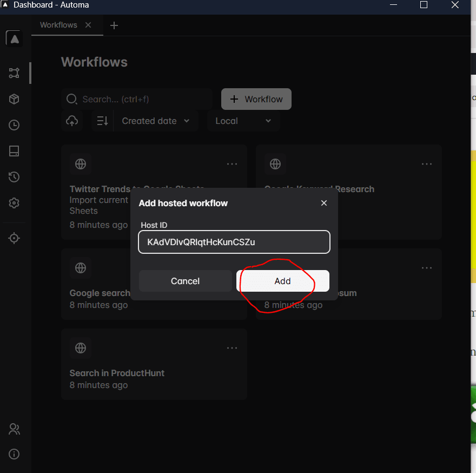Open Twitter Trends card three-dot menu
The height and width of the screenshot is (473, 476).
tap(232, 164)
